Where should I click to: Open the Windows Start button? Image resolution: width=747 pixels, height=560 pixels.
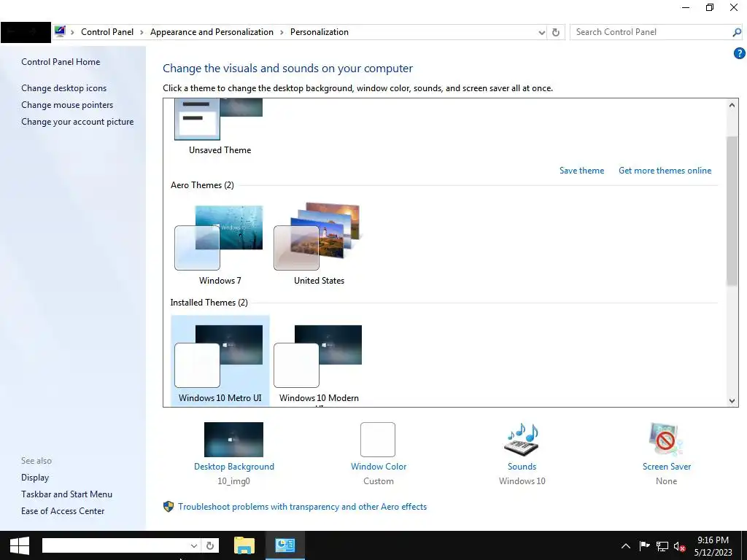19,545
